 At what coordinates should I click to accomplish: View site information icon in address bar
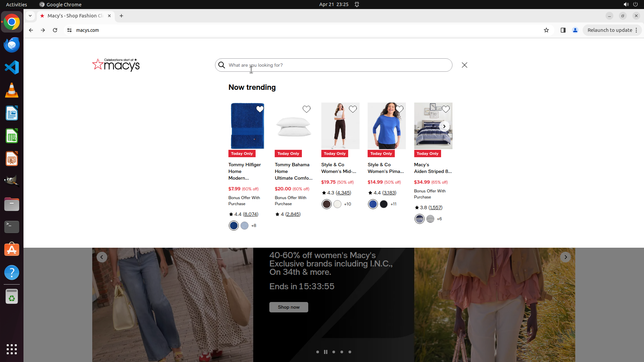point(69,30)
